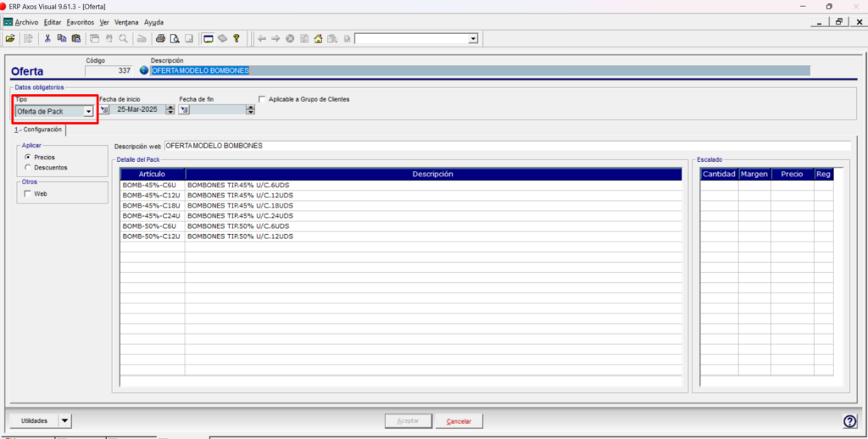Click the home house toolbar icon
This screenshot has height=439, width=868.
pyautogui.click(x=318, y=39)
